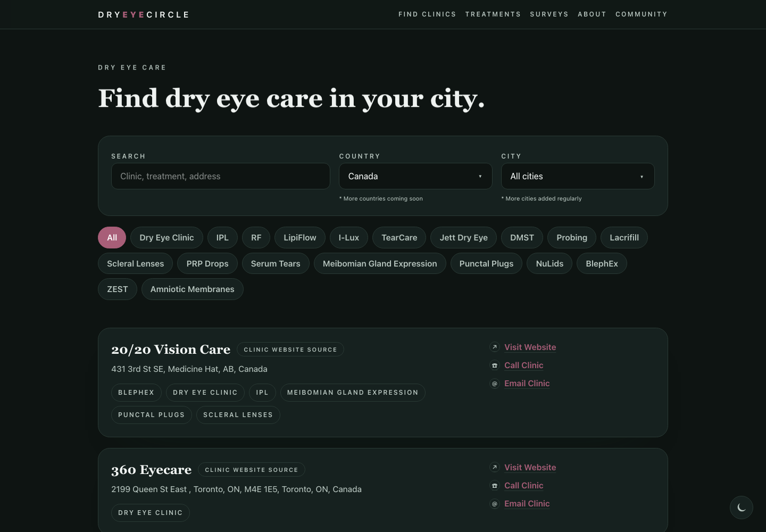This screenshot has width=766, height=532.
Task: Select the ZEST filter chip
Action: (x=118, y=289)
